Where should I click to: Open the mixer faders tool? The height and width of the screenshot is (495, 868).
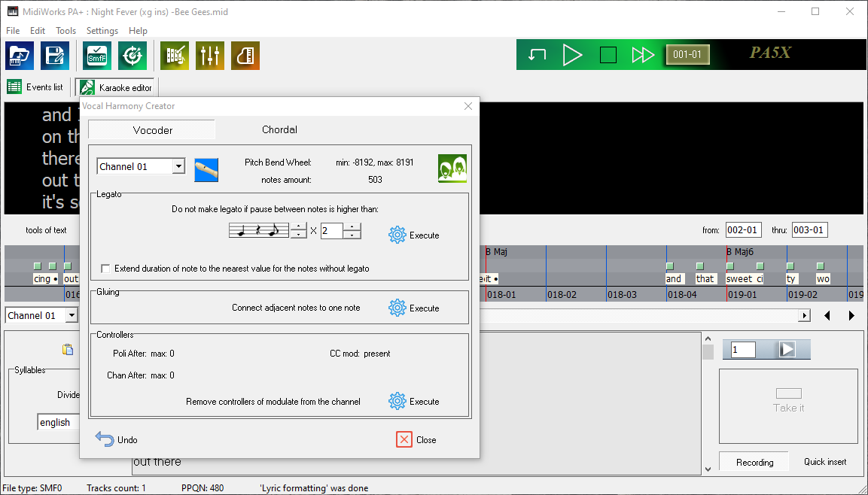[209, 55]
